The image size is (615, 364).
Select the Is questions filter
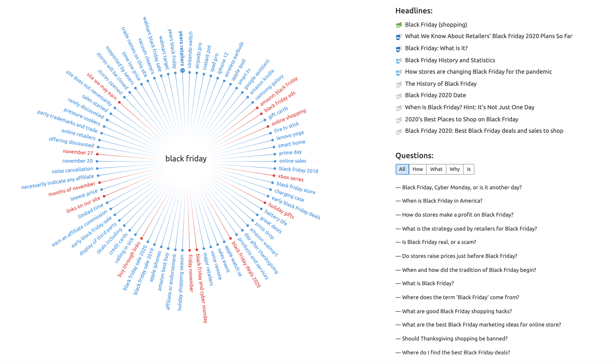(468, 169)
